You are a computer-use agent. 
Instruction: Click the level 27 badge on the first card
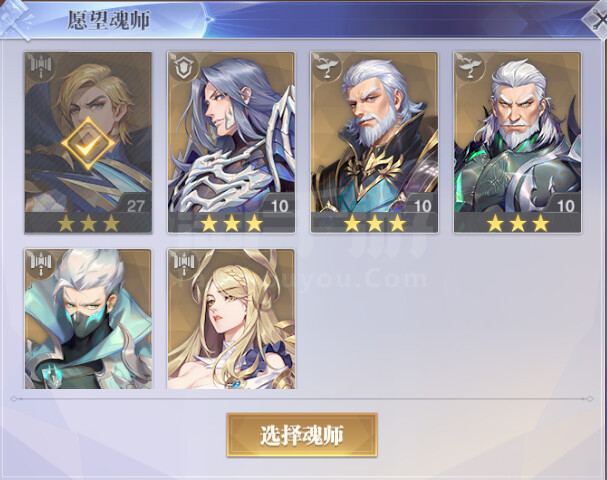coord(135,205)
